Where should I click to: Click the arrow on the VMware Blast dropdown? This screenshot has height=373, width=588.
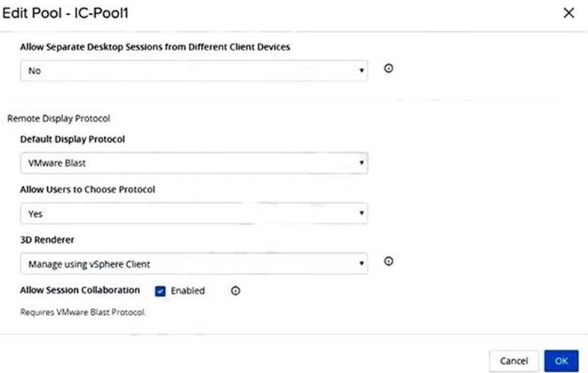click(362, 163)
